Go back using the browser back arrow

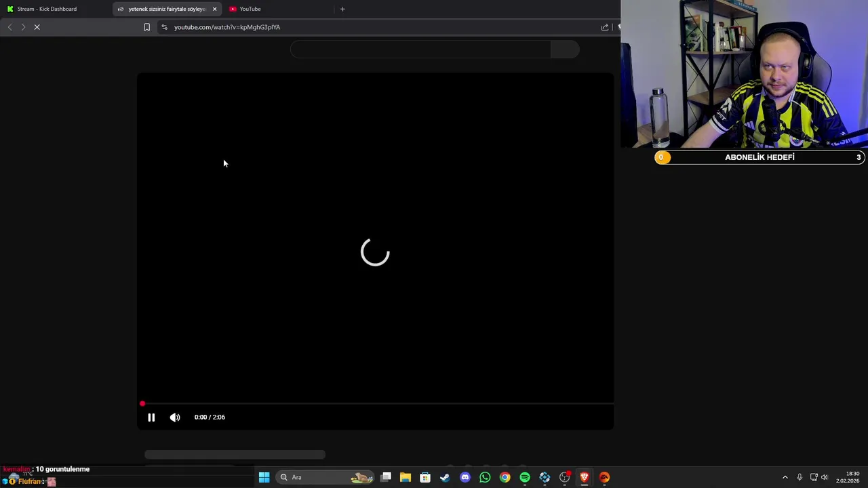coord(9,27)
